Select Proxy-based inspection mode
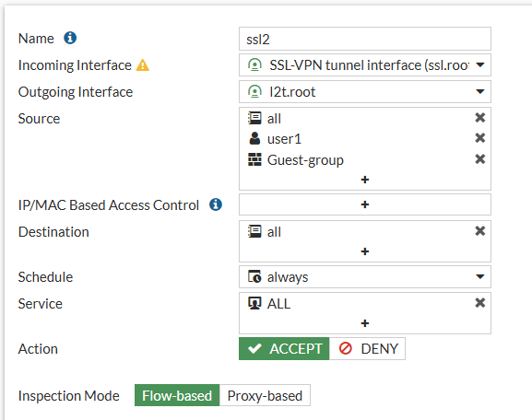532x420 pixels. pos(265,395)
